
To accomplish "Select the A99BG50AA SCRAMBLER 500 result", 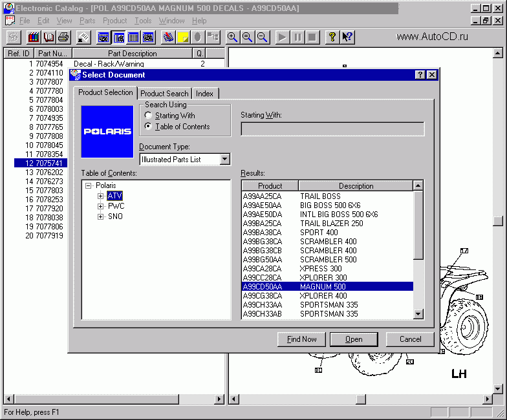I will pos(327,260).
